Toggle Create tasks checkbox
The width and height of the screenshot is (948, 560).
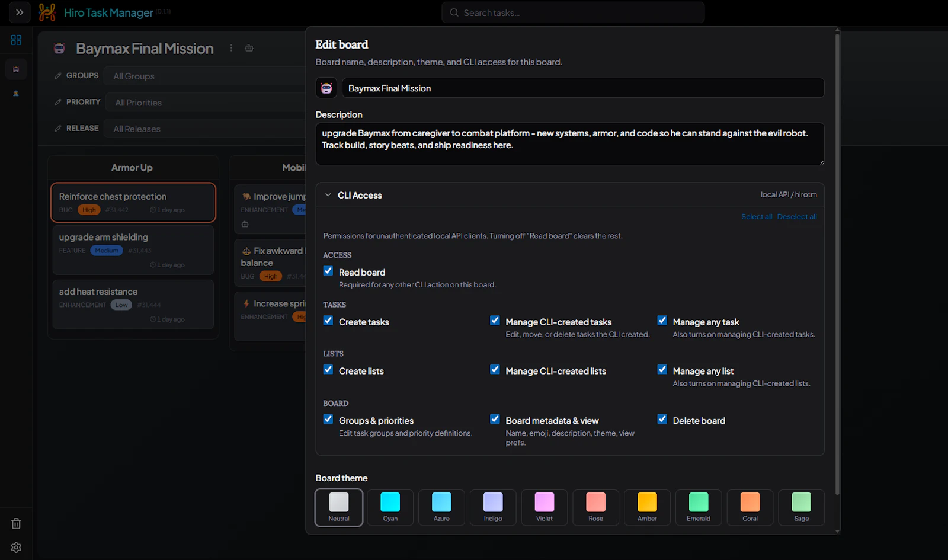tap(328, 321)
